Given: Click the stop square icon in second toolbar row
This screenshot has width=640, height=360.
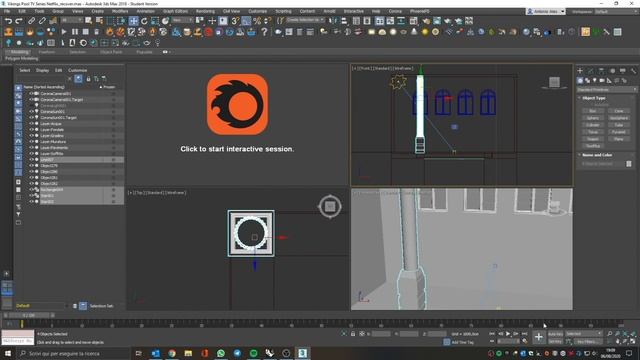Looking at the screenshot, I should [85, 31].
